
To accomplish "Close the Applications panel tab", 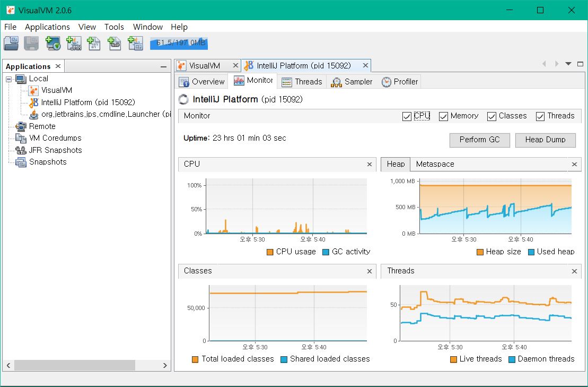I will coord(58,66).
